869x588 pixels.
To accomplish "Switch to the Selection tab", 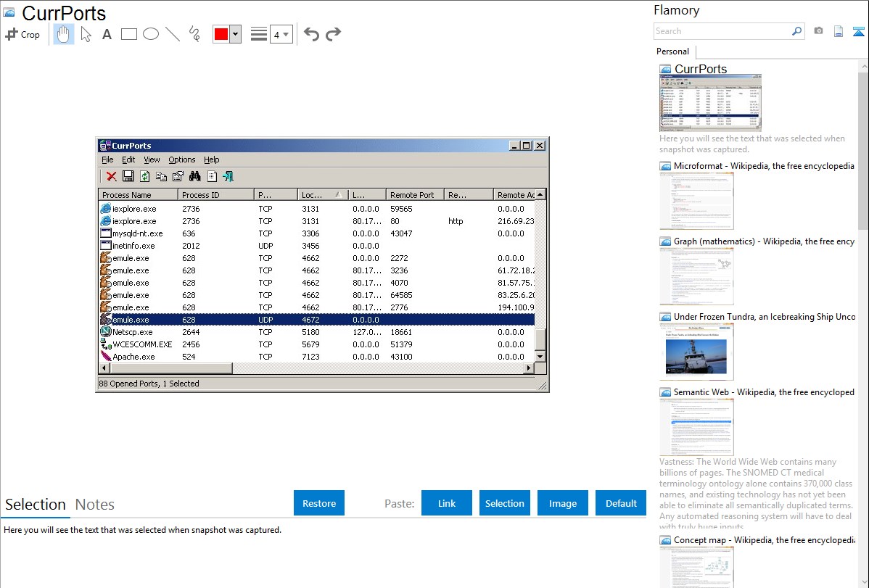I will [36, 505].
